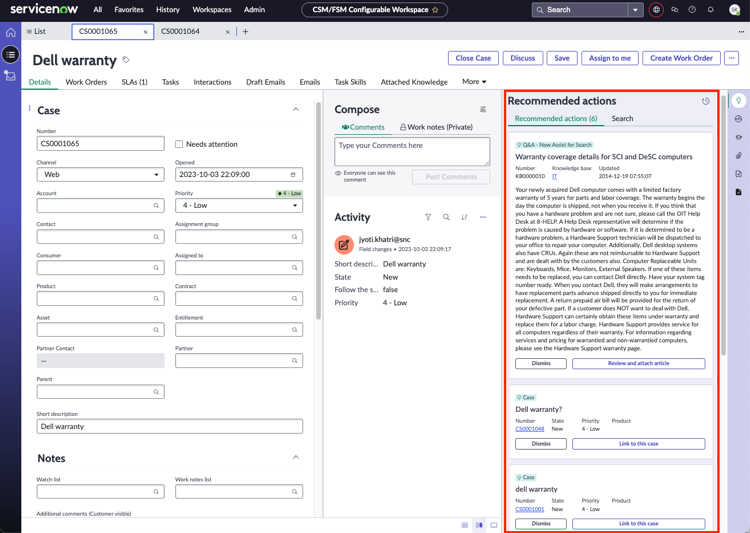Click the Account field lookup icon
The image size is (750, 533).
tap(156, 206)
